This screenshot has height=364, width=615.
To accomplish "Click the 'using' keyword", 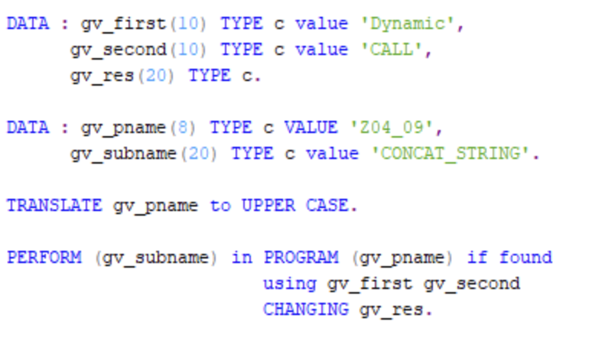I will [289, 284].
